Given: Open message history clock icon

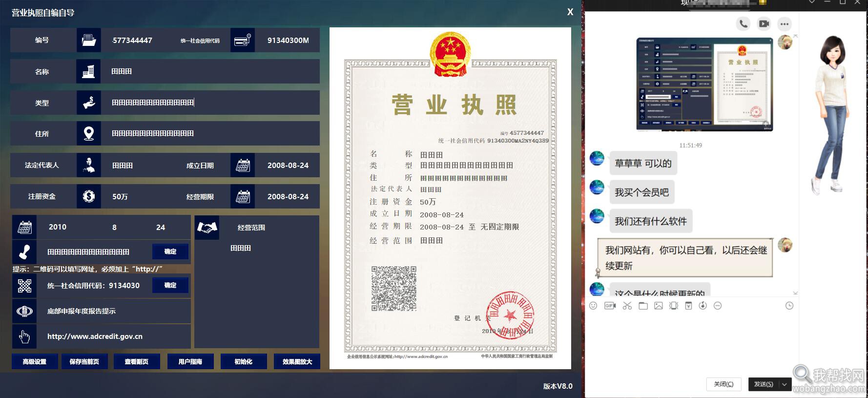Looking at the screenshot, I should pos(789,306).
